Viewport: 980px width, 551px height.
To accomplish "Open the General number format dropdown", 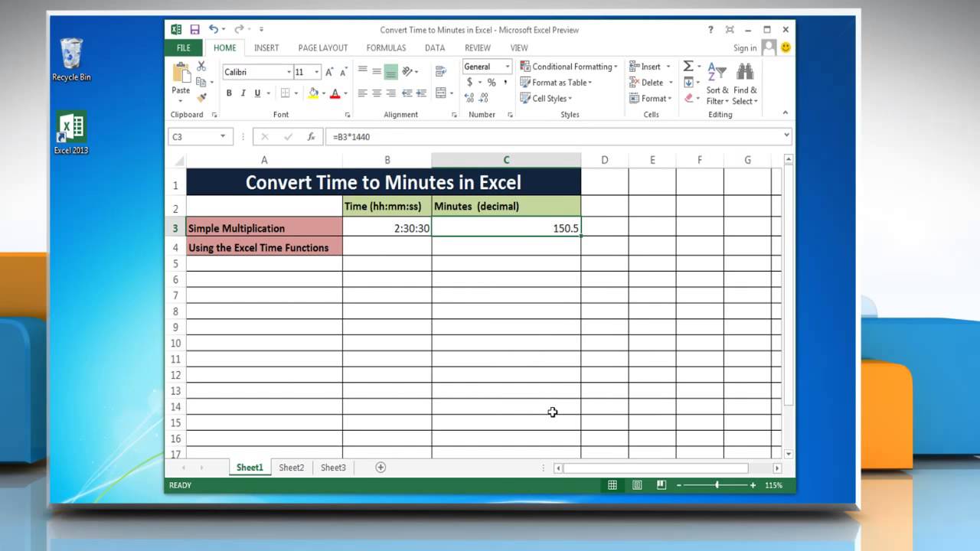I will tap(507, 67).
